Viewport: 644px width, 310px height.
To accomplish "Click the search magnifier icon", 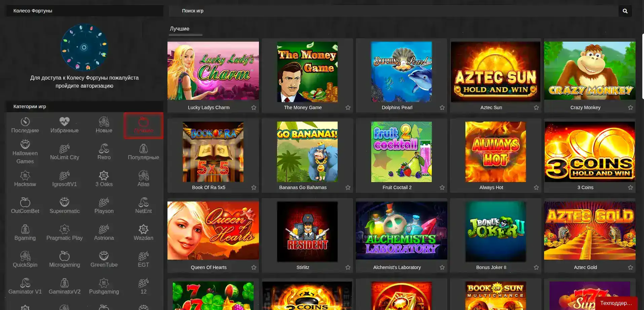I will click(x=625, y=11).
